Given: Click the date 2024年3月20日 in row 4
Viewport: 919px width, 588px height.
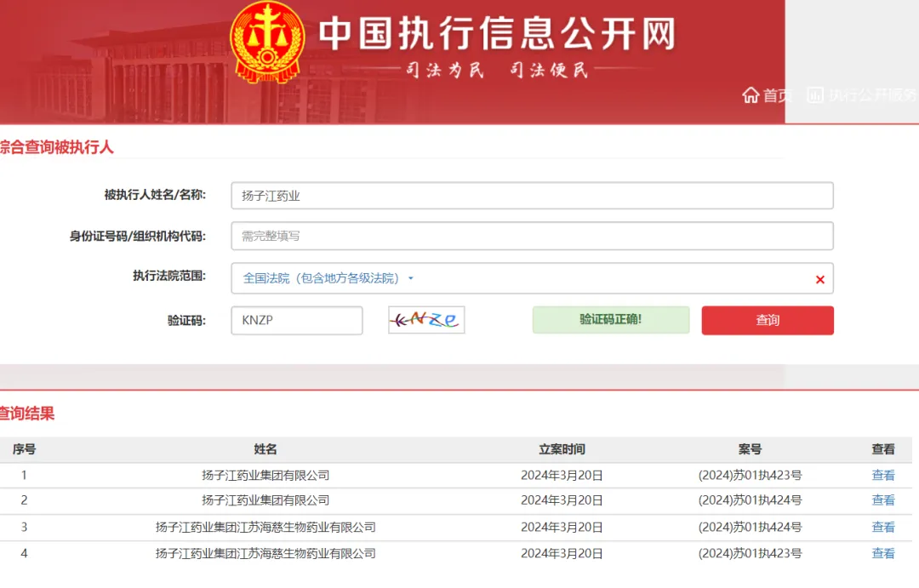Looking at the screenshot, I should tap(562, 553).
